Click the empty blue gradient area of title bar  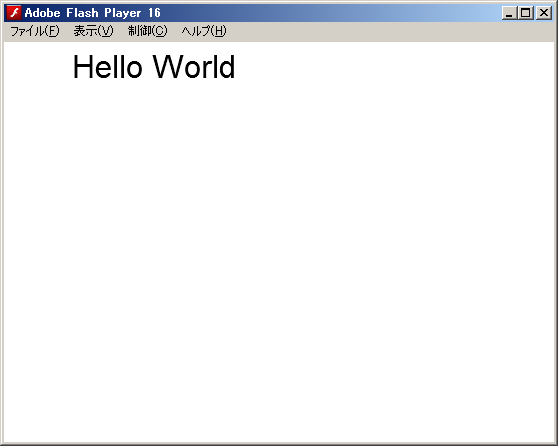coord(331,13)
